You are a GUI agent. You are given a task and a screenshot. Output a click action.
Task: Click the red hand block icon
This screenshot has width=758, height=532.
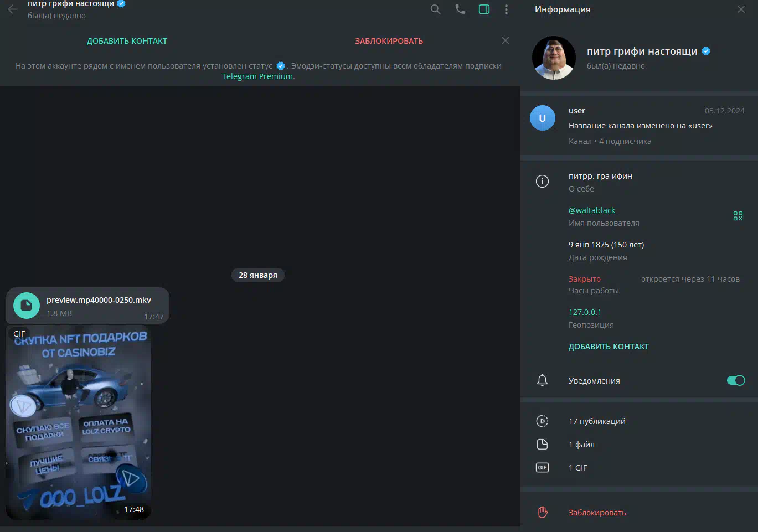[543, 513]
